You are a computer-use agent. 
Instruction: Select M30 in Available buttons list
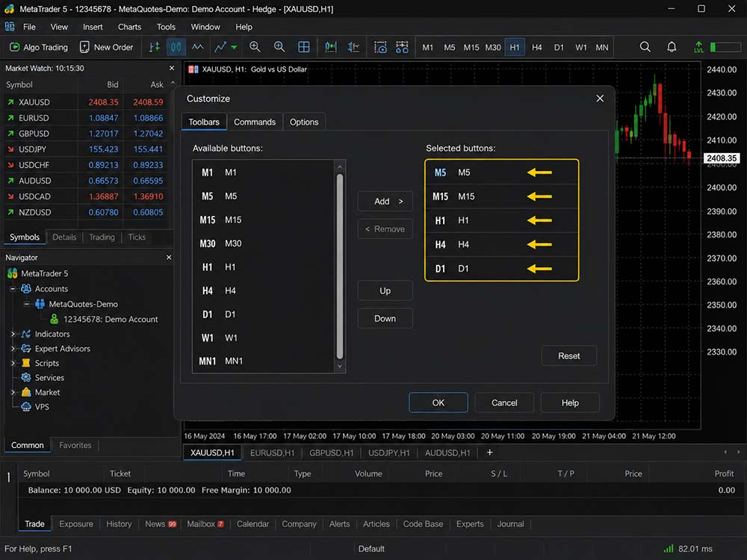pyautogui.click(x=264, y=243)
